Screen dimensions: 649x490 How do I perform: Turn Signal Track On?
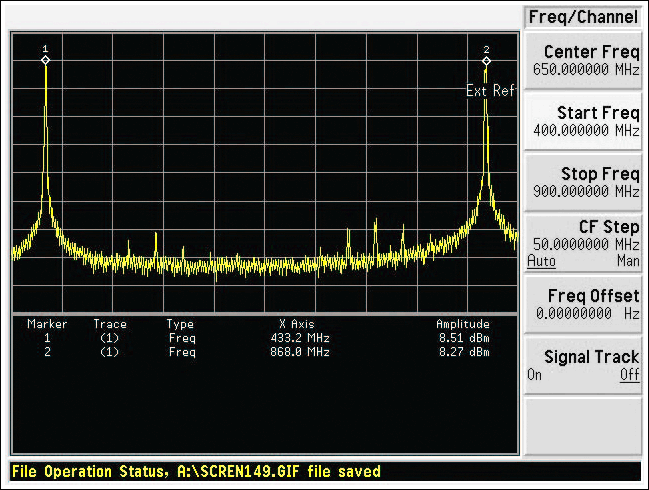534,375
